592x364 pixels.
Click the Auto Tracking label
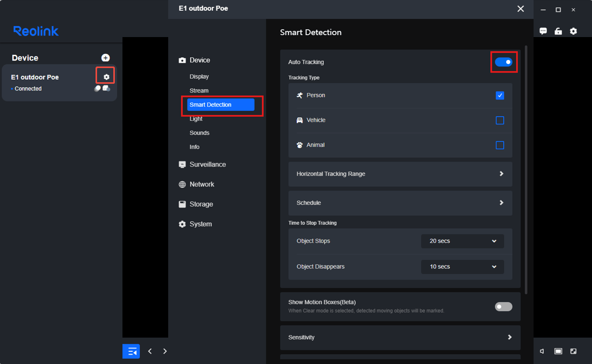306,62
